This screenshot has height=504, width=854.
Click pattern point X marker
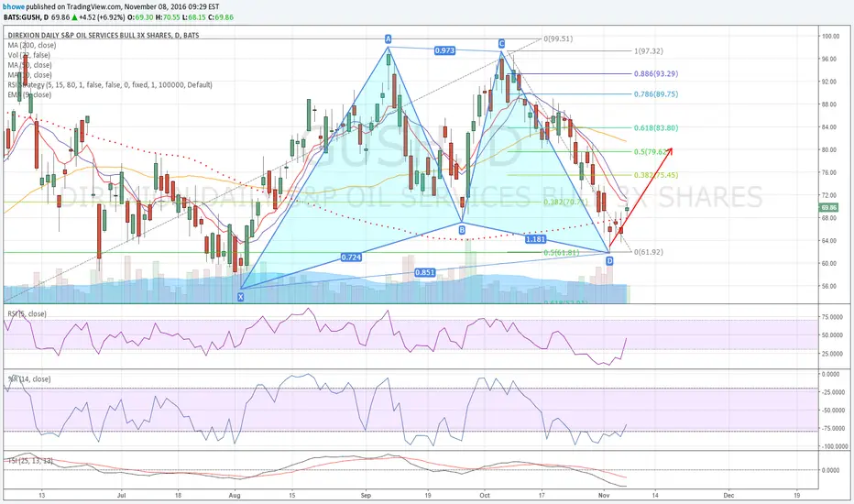point(240,297)
